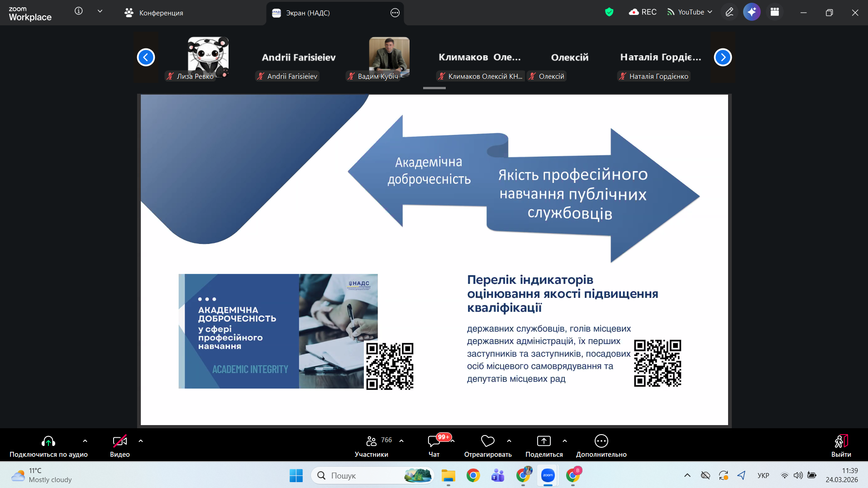868x488 pixels.
Task: Expand the YouTube live stream dropdown
Action: click(690, 12)
